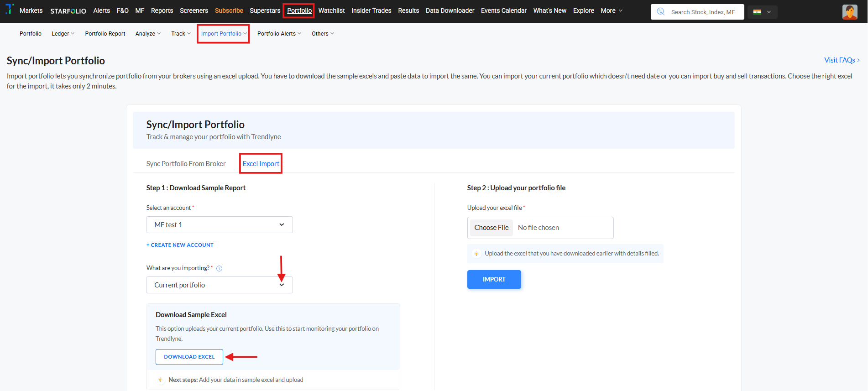Click the blue IMPORT button
Screen dimensions: 868x391
click(x=494, y=279)
